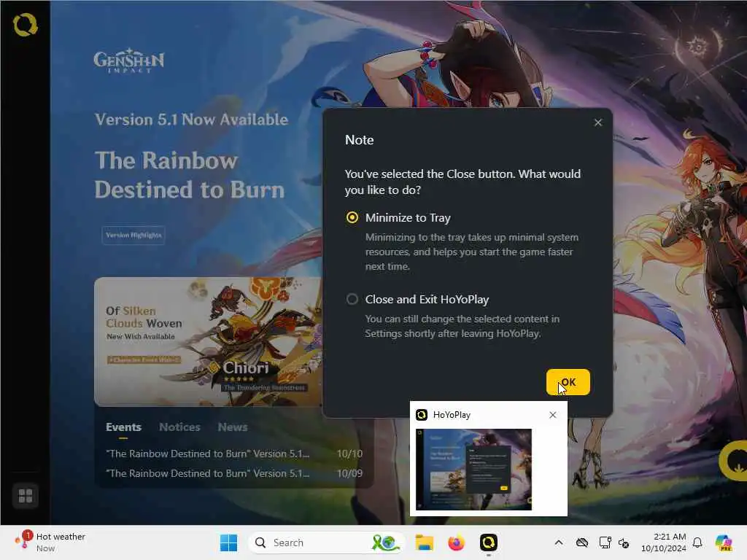The image size is (747, 560).
Task: Open the display network tray icon
Action: [605, 542]
